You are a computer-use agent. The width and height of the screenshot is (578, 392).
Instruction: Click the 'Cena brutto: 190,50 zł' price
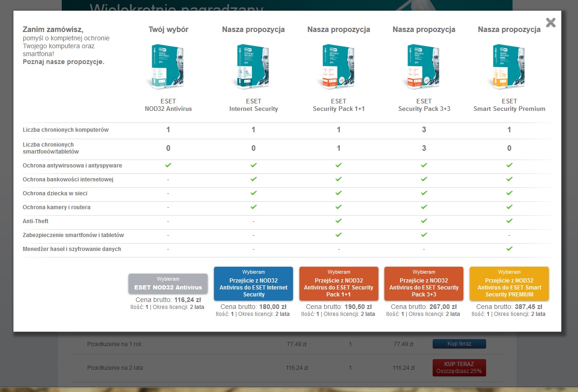click(338, 307)
